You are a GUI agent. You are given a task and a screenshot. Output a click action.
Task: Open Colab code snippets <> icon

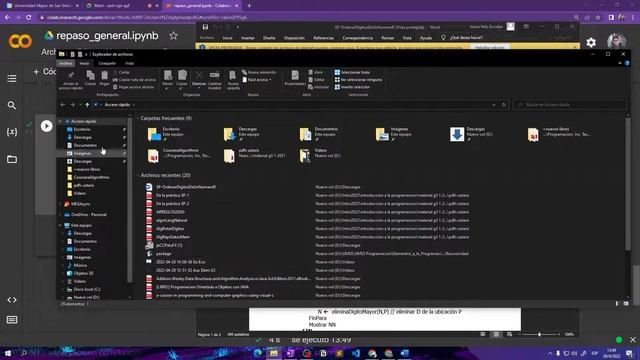pos(12,300)
